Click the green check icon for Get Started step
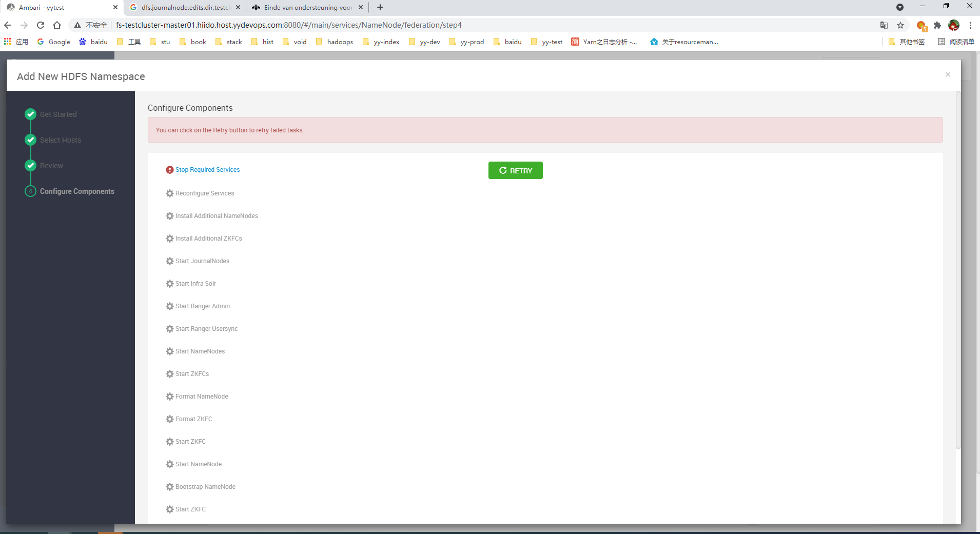 (x=31, y=114)
